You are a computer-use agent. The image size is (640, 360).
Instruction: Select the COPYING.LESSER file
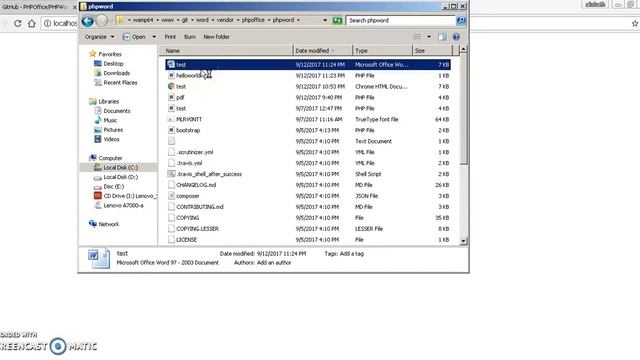click(x=308, y=229)
